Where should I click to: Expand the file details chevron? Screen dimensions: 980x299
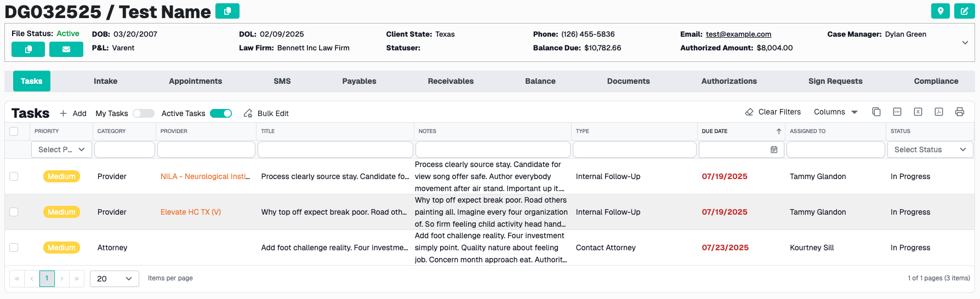tap(965, 43)
